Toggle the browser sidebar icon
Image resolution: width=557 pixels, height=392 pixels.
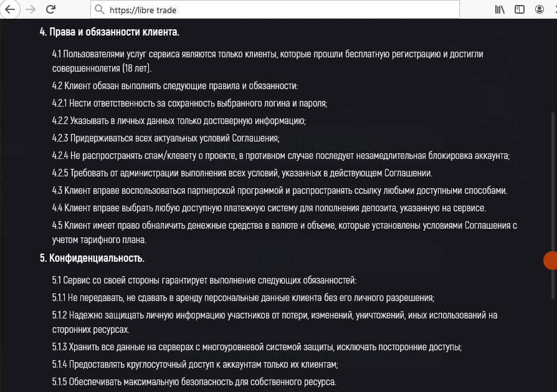pos(520,10)
